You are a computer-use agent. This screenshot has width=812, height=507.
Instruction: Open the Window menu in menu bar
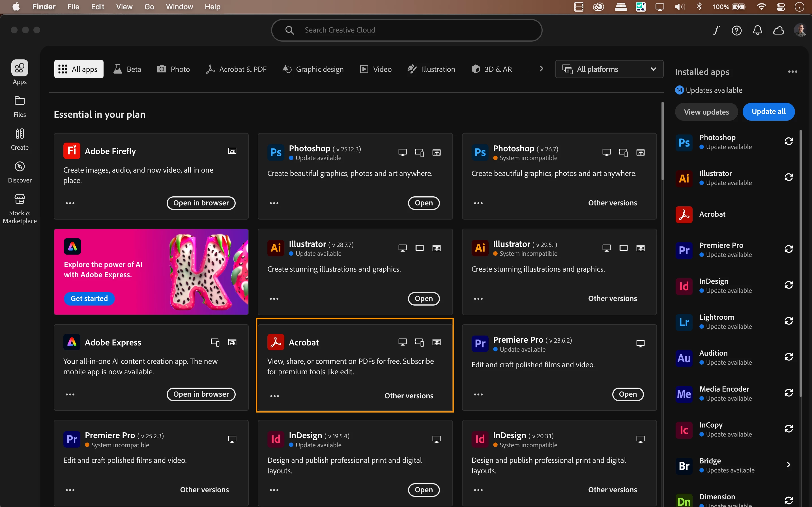point(179,7)
